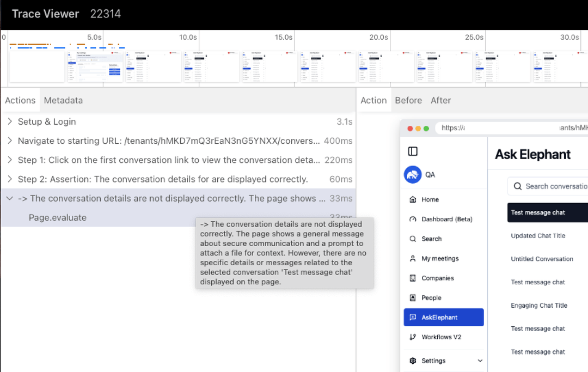Open Untitled Conversation entry
The image size is (588, 372).
[x=542, y=259]
